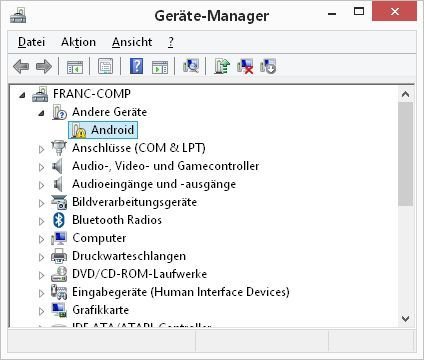Expand the Computer node
424x360 pixels.
point(41,239)
